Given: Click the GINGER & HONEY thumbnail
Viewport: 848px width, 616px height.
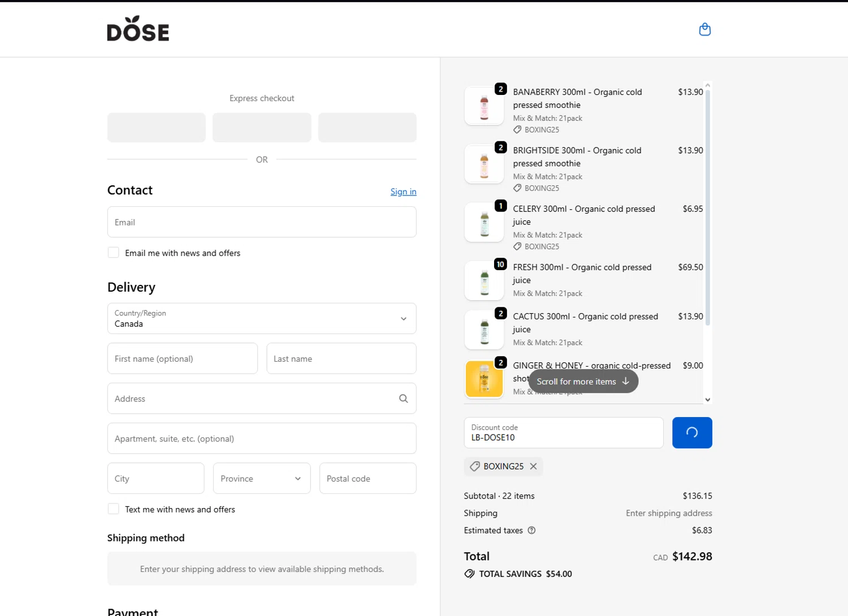Looking at the screenshot, I should (x=484, y=379).
